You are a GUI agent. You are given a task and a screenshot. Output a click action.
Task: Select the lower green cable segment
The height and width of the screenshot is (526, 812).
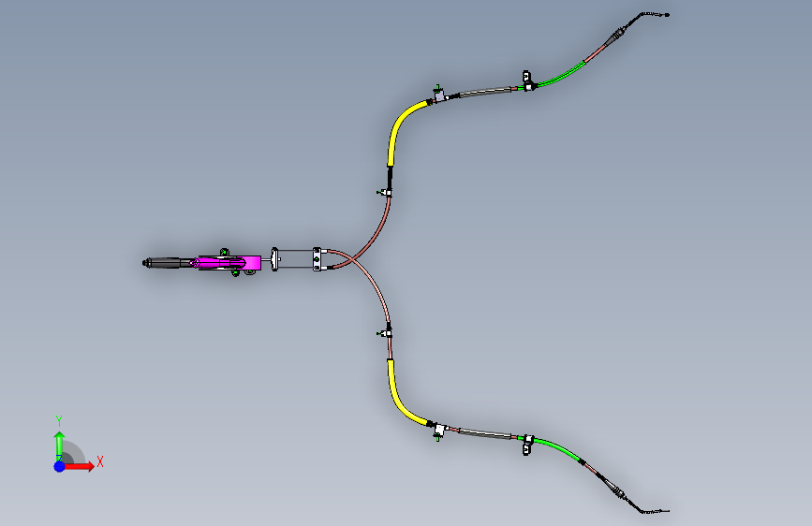(x=558, y=449)
